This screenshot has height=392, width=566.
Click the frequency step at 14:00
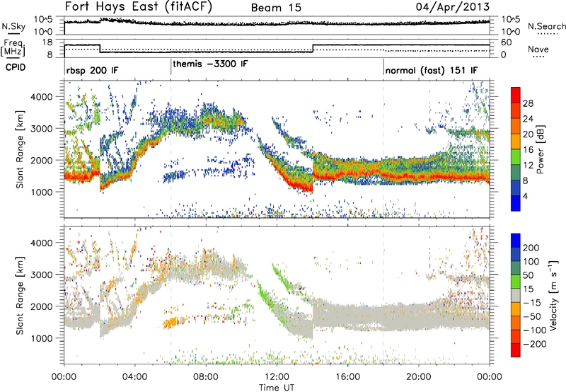pyautogui.click(x=313, y=48)
